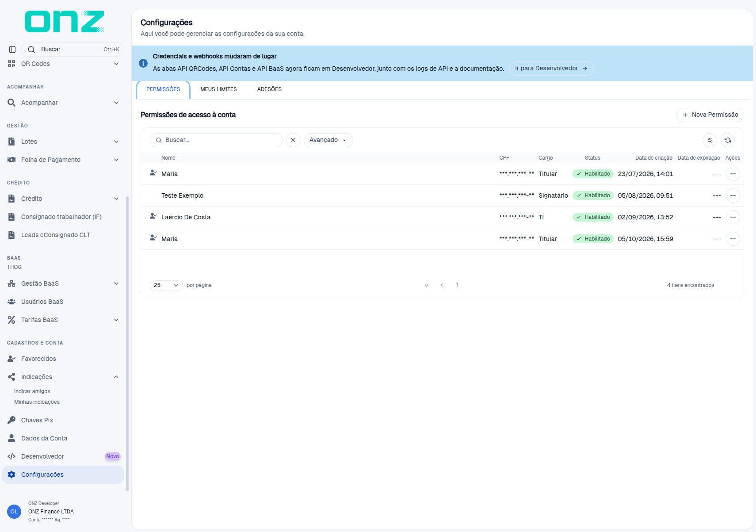This screenshot has height=532, width=756.
Task: Collapse the Indicações menu
Action: coord(63,377)
